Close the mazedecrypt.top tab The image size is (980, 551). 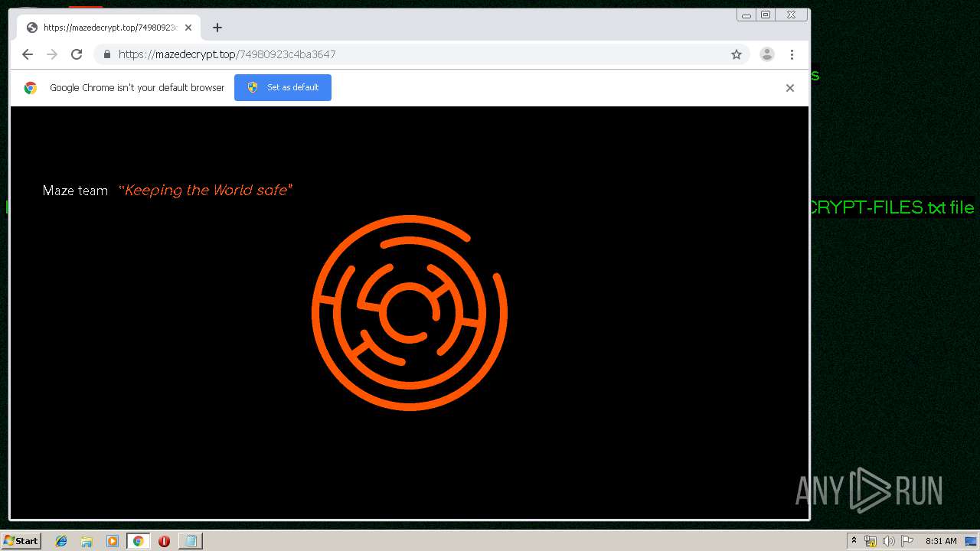pyautogui.click(x=188, y=28)
